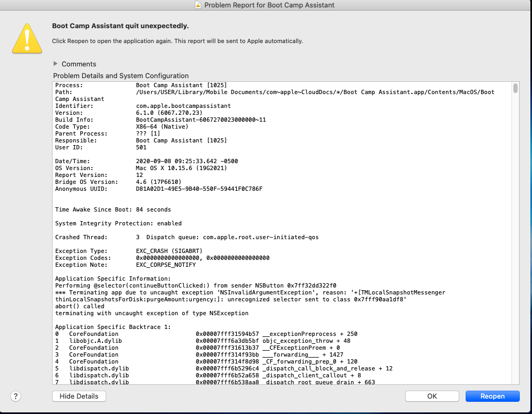Click the yellow warning alert icon
Image resolution: width=532 pixels, height=414 pixels.
pyautogui.click(x=27, y=38)
